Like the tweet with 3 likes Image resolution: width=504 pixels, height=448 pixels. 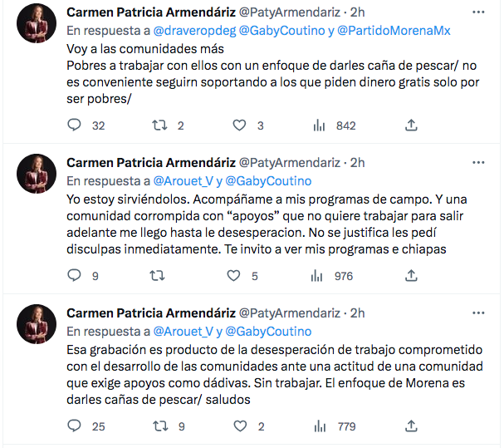click(240, 126)
